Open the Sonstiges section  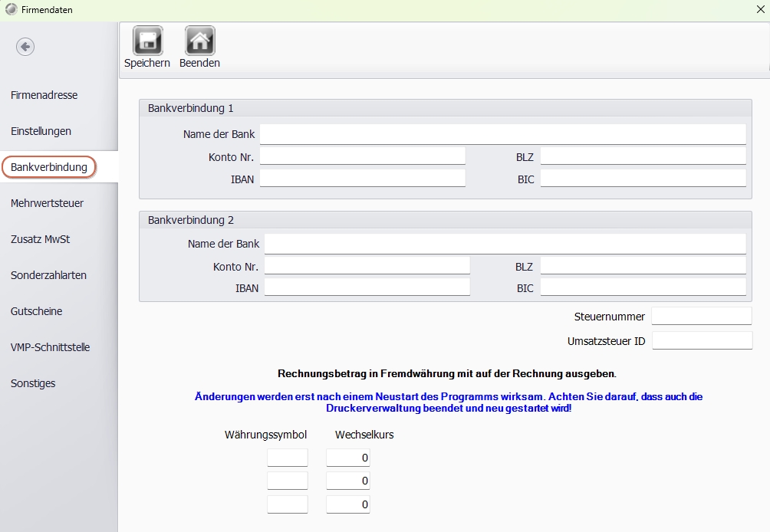coord(33,383)
